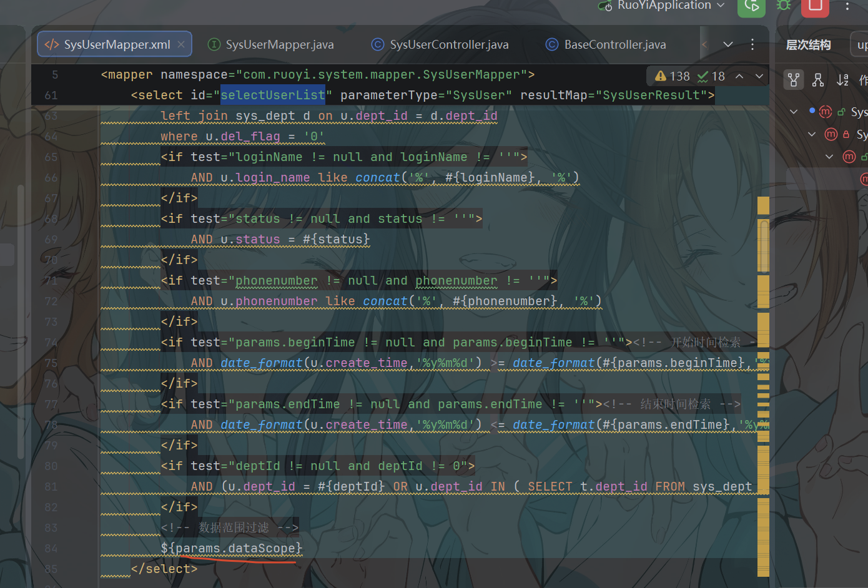This screenshot has width=868, height=588.
Task: Rerun RuoYiApplication with the green run button
Action: tap(751, 6)
